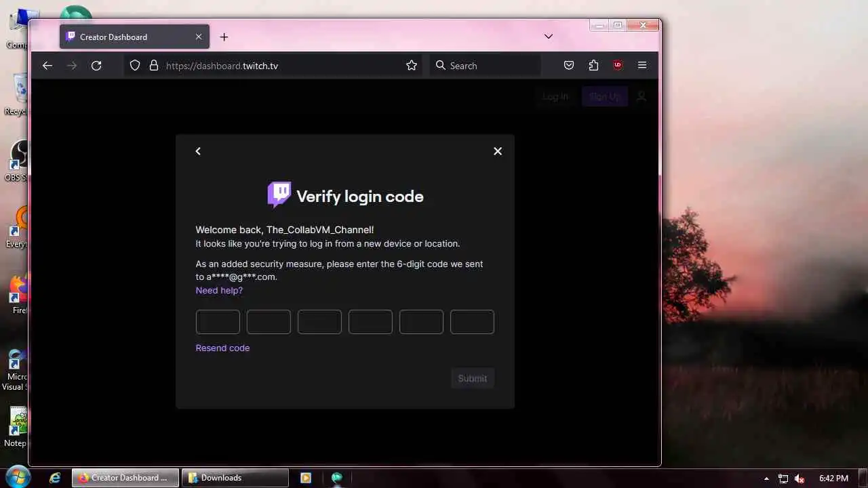The width and height of the screenshot is (868, 488).
Task: Click the first code digit box
Action: [x=218, y=322]
